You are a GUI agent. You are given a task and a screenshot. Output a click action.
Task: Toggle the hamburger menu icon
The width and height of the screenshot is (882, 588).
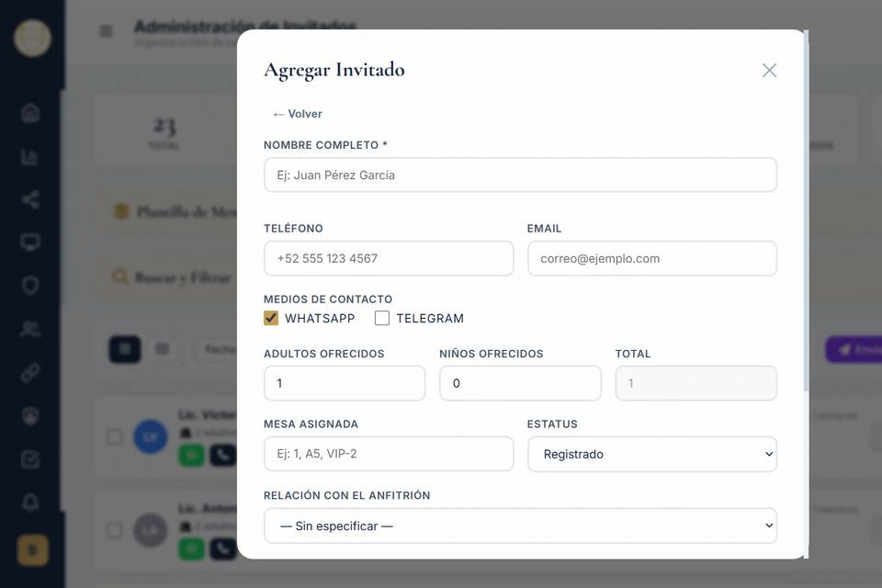(106, 30)
